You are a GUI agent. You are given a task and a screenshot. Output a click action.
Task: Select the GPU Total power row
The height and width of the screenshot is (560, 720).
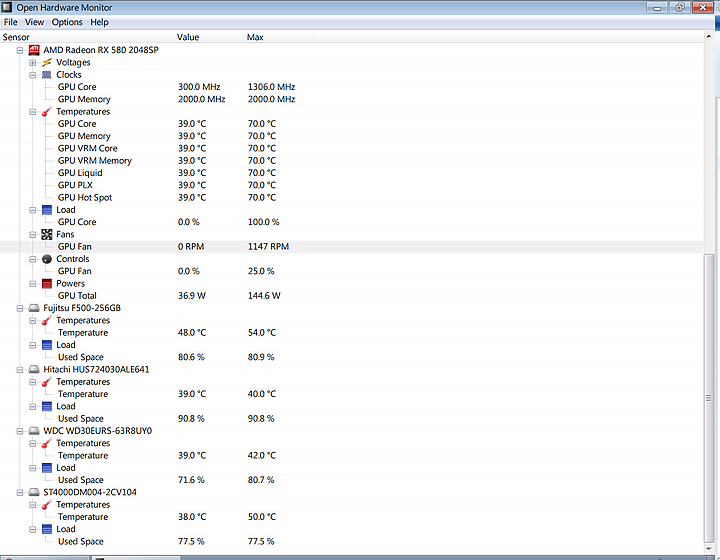tap(352, 296)
